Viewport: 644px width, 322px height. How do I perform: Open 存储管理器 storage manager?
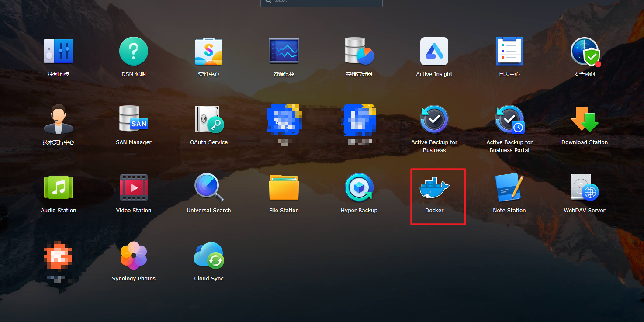click(x=359, y=51)
